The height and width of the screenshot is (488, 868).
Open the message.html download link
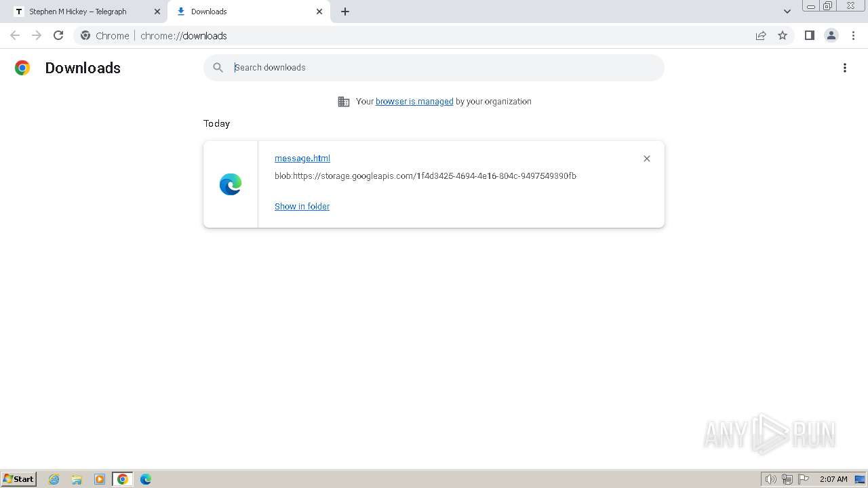pos(302,159)
